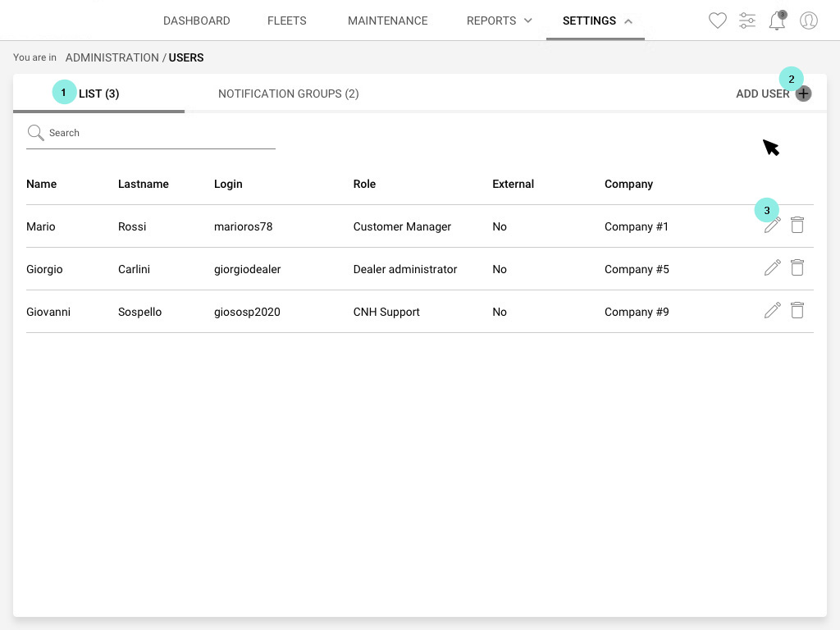Delete user Mario Rossi

[797, 225]
